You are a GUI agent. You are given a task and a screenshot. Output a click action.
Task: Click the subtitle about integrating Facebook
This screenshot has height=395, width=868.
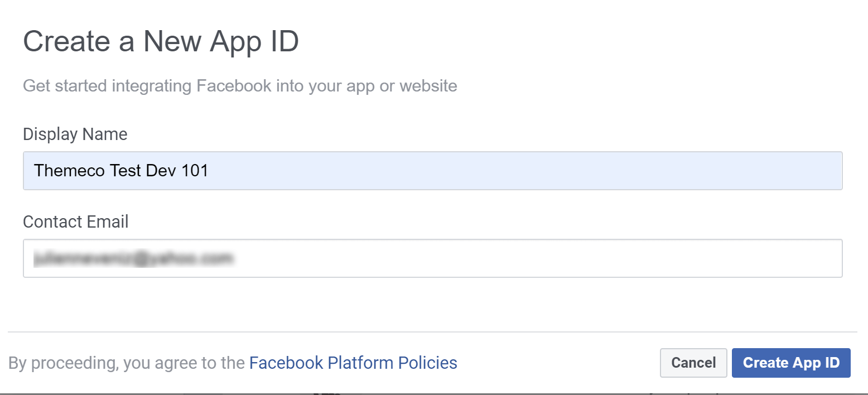240,85
